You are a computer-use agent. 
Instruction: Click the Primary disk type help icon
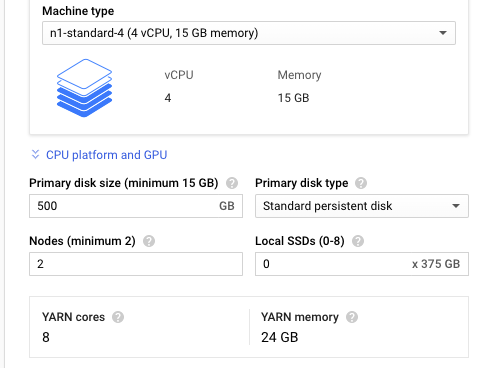361,183
